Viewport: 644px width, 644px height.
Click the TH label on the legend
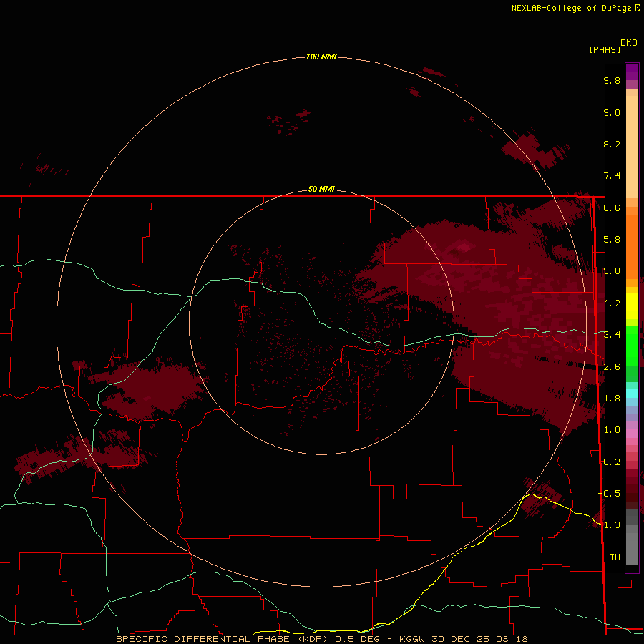click(x=615, y=557)
